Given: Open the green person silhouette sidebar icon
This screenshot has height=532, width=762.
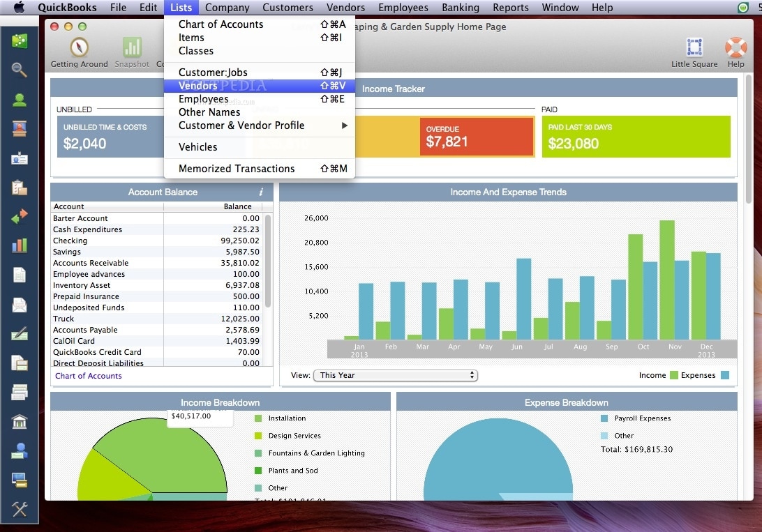Looking at the screenshot, I should click(x=20, y=100).
